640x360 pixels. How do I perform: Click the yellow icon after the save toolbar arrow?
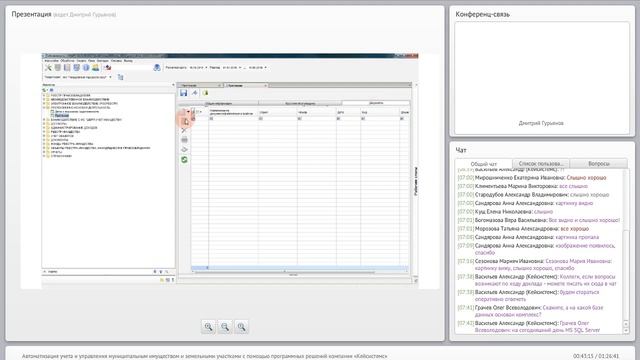pos(205,93)
